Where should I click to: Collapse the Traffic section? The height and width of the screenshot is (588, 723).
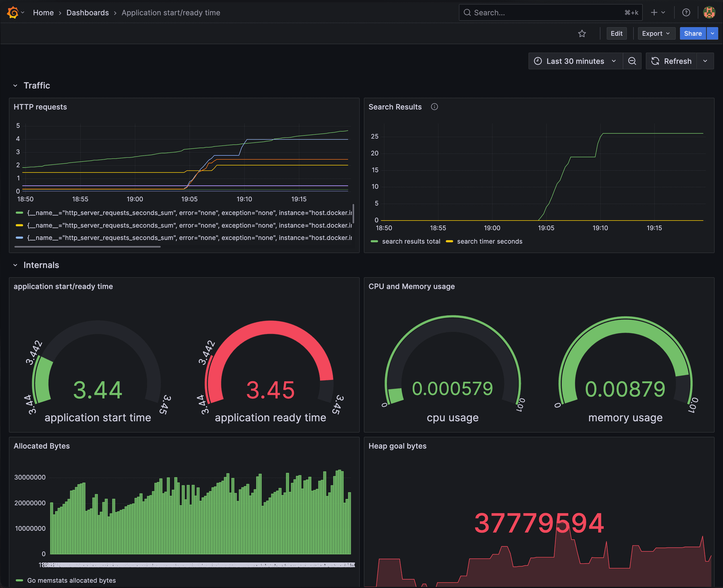(x=15, y=85)
